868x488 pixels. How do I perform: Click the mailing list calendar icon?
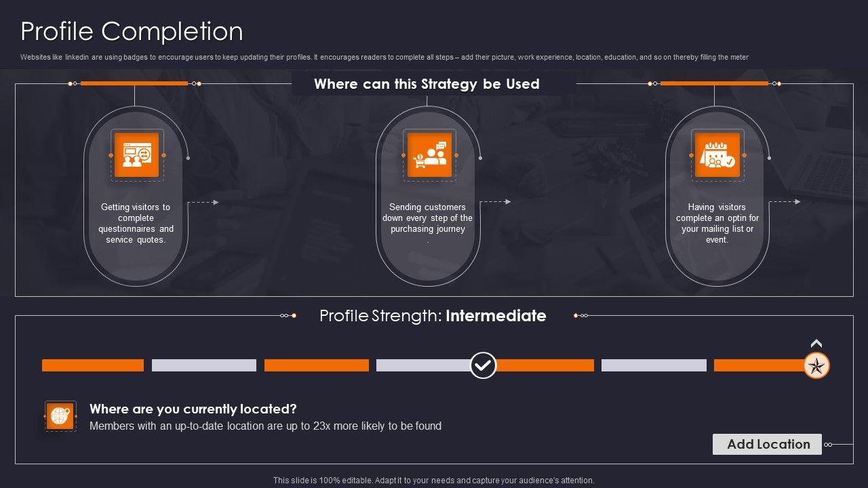[717, 155]
